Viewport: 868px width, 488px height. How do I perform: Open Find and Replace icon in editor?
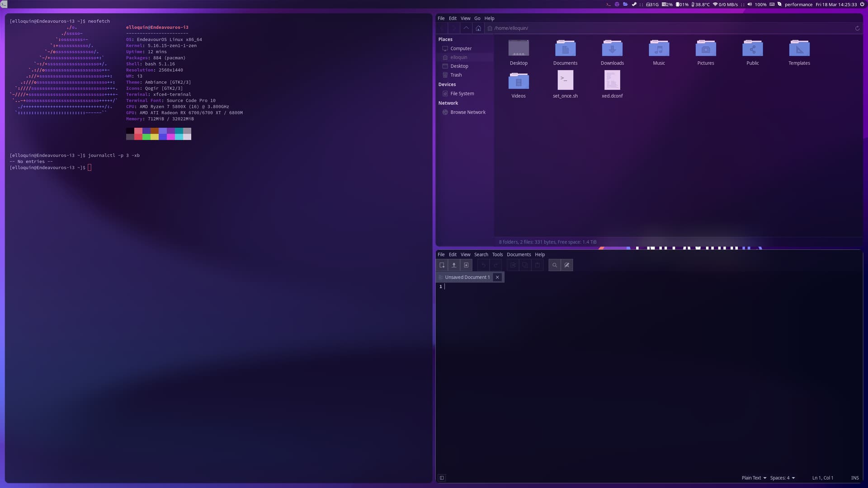[x=567, y=265]
